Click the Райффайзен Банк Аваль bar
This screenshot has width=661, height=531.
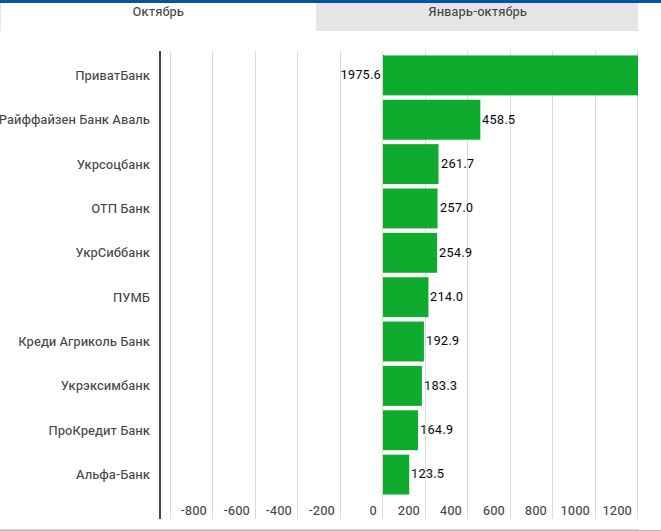(431, 120)
